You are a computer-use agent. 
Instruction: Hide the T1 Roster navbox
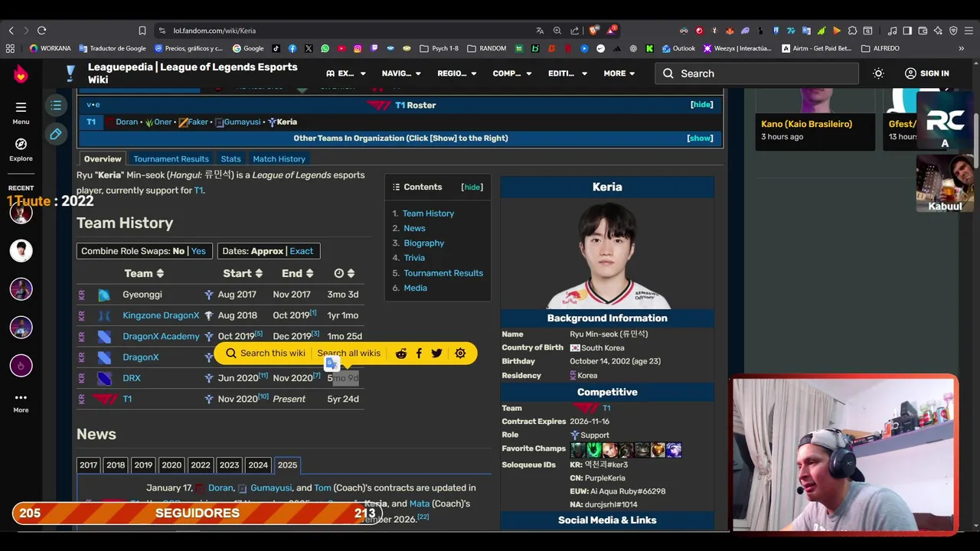701,105
